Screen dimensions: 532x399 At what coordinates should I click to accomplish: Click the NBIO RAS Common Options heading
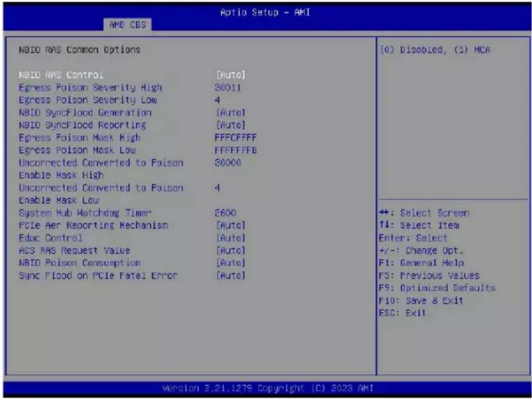point(79,50)
